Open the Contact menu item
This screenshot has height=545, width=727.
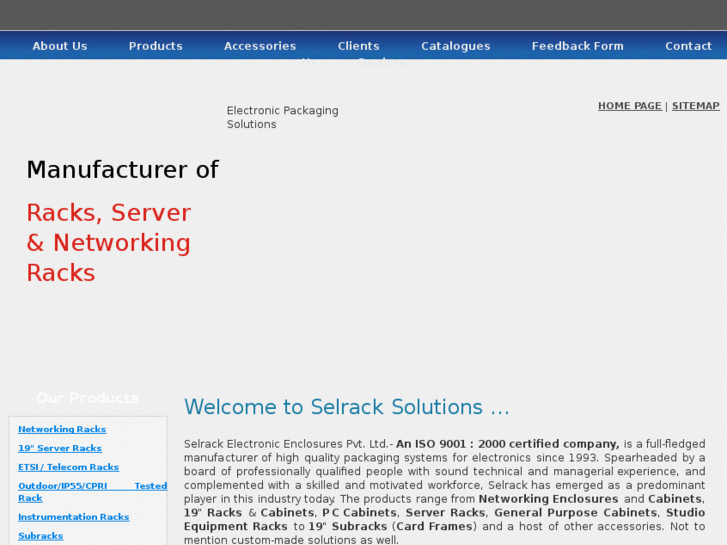tap(689, 46)
